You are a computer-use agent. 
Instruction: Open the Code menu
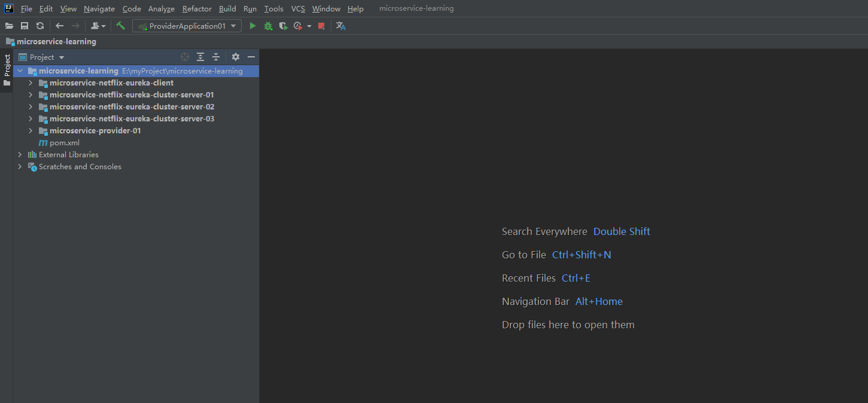coord(132,8)
